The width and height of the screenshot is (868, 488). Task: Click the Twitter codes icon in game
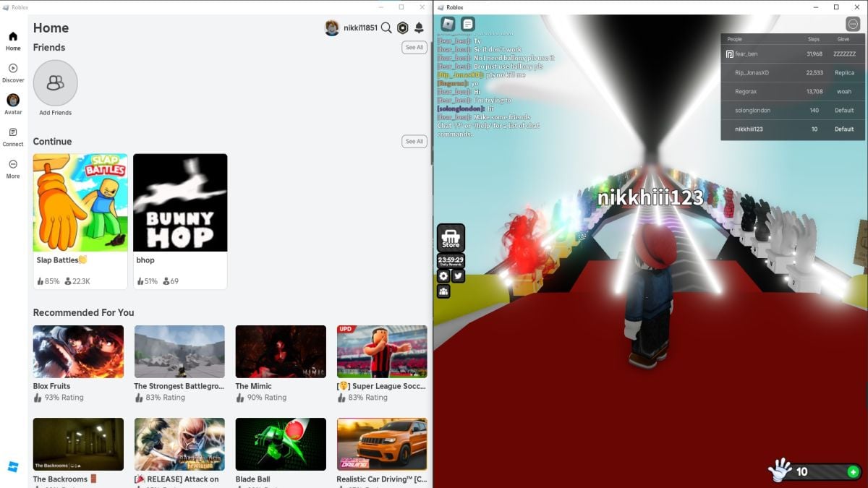click(459, 276)
